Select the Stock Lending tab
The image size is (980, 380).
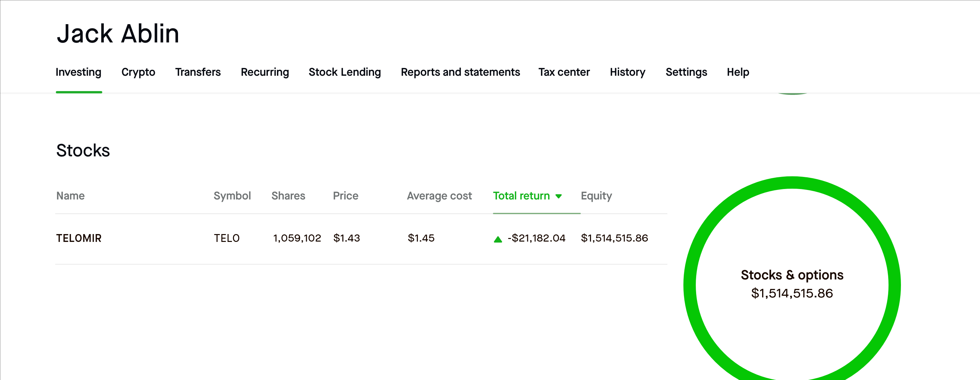(345, 72)
